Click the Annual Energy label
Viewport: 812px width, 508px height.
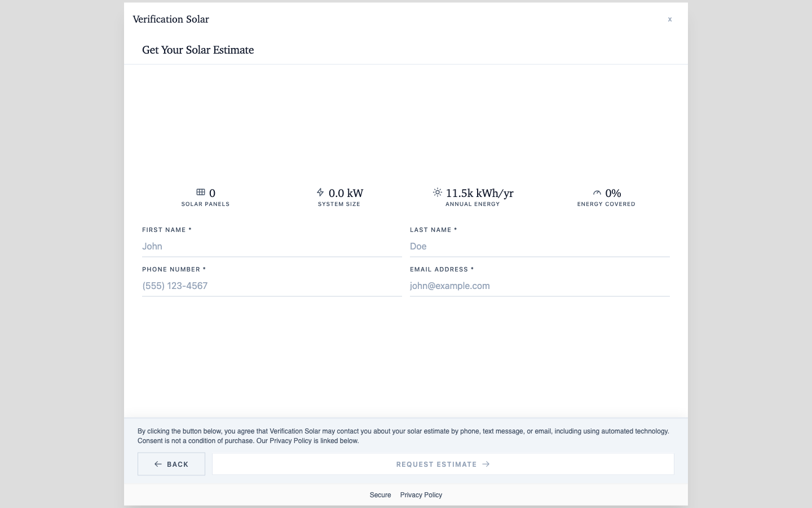pyautogui.click(x=473, y=204)
